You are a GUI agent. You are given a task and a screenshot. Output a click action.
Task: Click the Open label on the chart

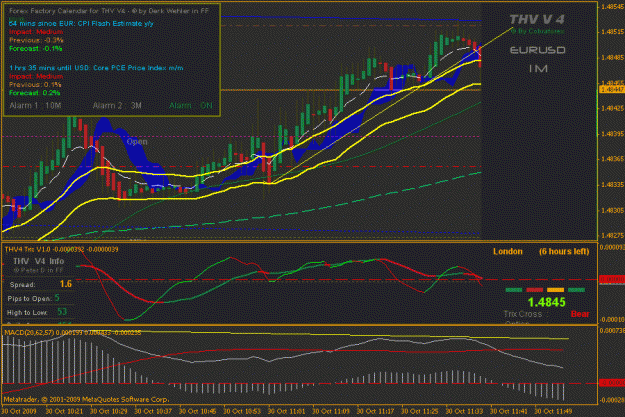click(137, 142)
